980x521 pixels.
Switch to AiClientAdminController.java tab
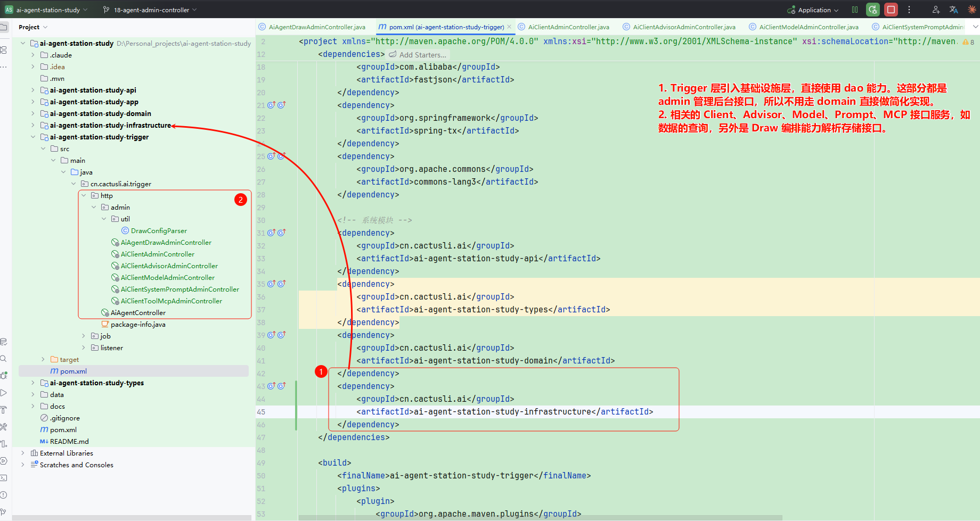tap(568, 27)
